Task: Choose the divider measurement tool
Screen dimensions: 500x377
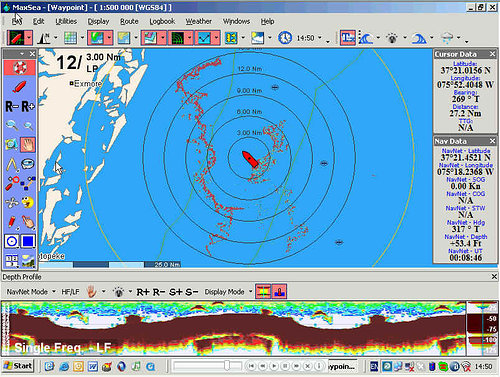Action: (x=12, y=164)
